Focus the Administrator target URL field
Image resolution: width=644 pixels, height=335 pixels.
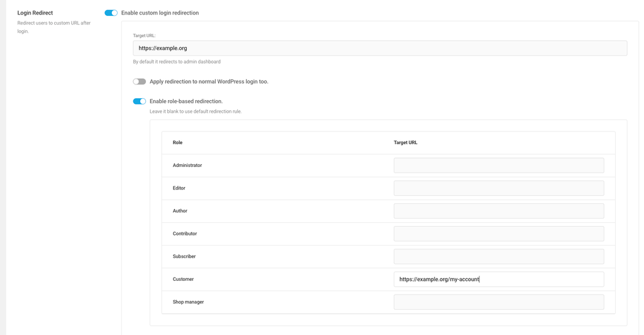pyautogui.click(x=499, y=165)
